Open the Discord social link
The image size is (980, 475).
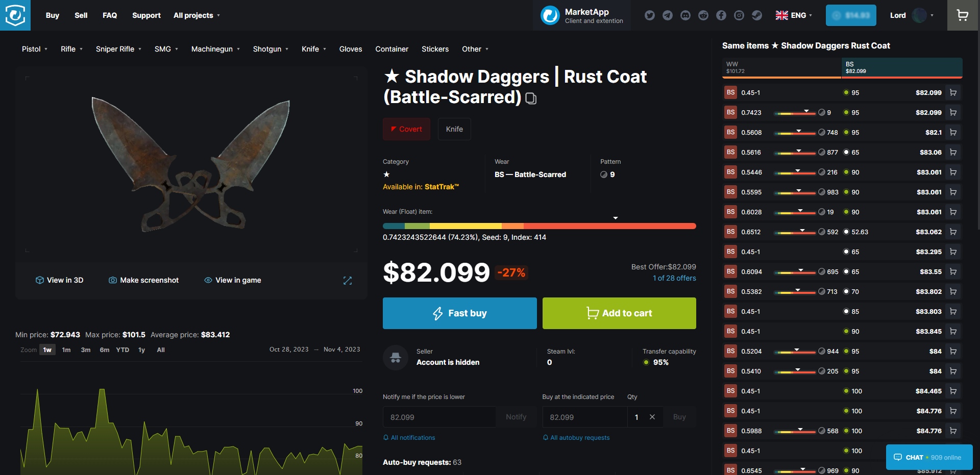tap(685, 15)
